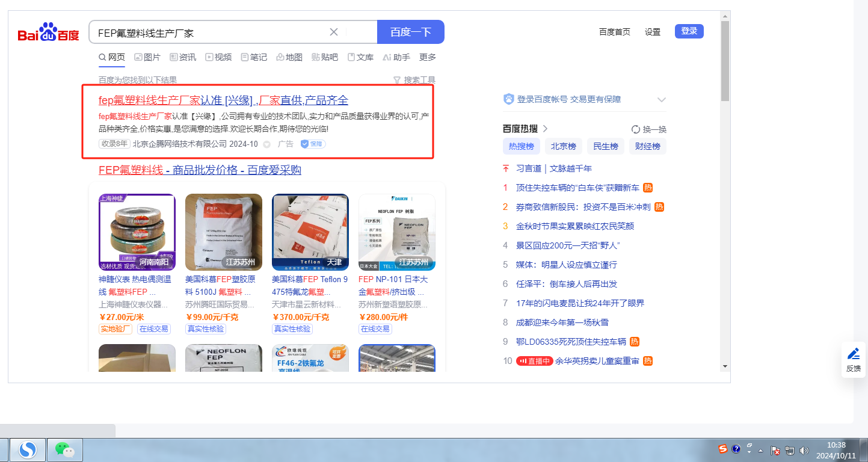
Task: Click the 天津 Teflon bag product thumbnail
Action: point(310,232)
